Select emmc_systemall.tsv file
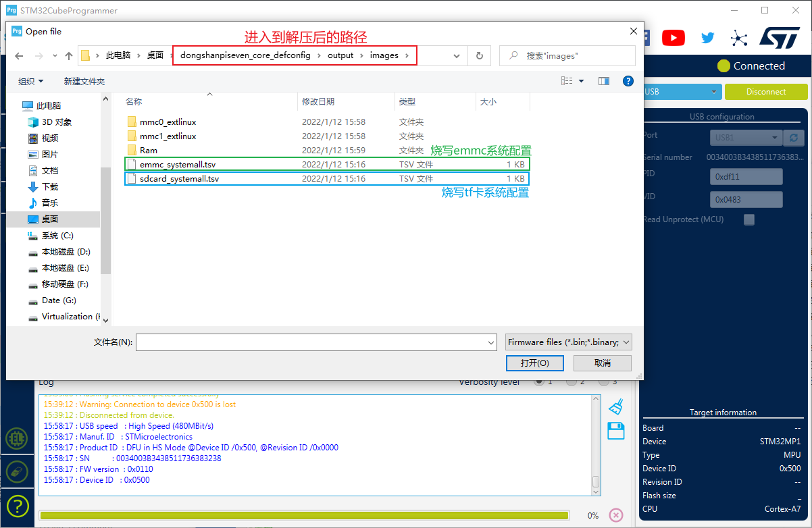The width and height of the screenshot is (812, 528). [x=178, y=164]
